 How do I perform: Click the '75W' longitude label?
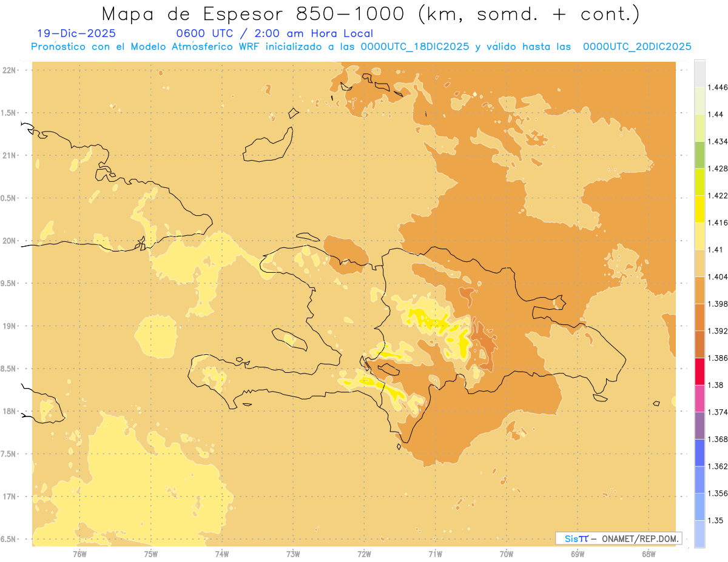coord(150,554)
